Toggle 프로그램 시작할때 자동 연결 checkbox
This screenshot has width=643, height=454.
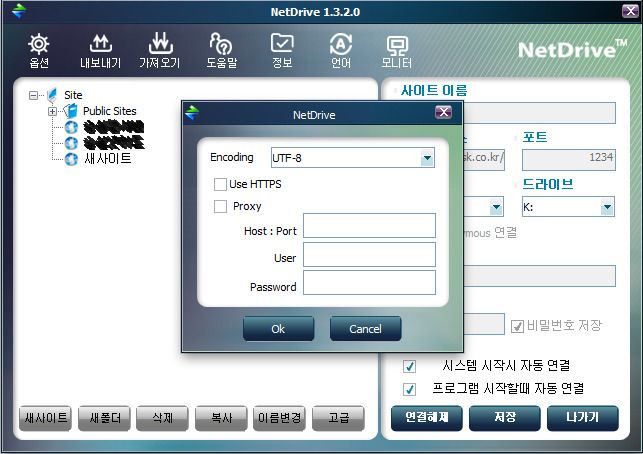coord(409,389)
